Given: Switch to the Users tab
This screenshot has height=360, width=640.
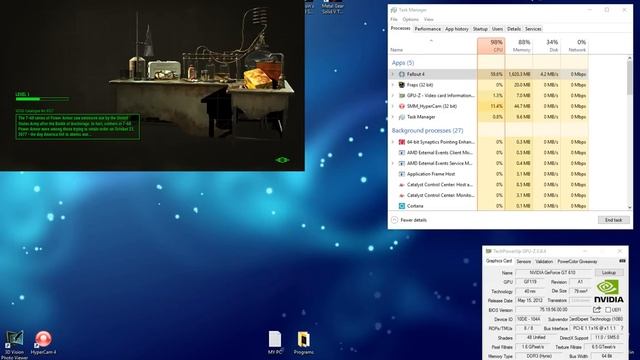Looking at the screenshot, I should [x=497, y=29].
